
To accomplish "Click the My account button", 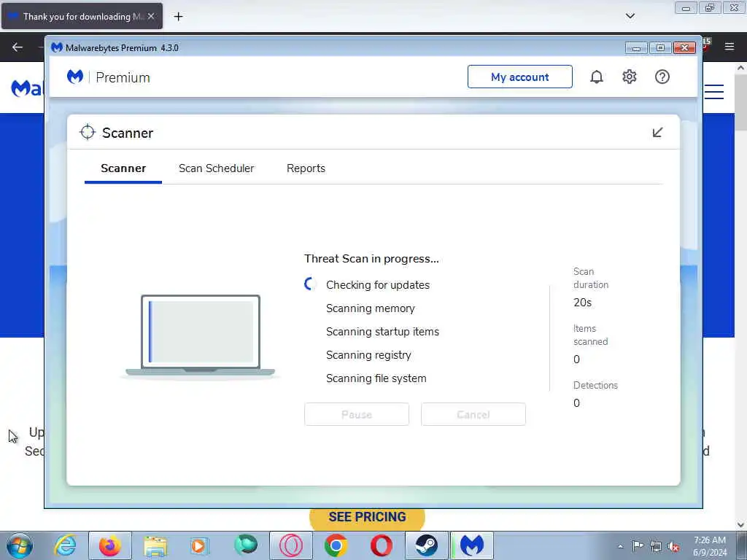I will coord(519,77).
